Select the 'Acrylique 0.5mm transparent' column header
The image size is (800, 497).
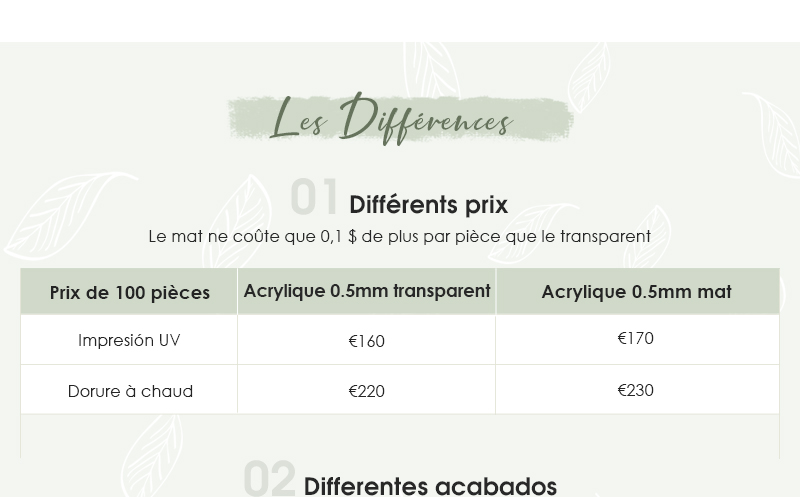pyautogui.click(x=366, y=291)
